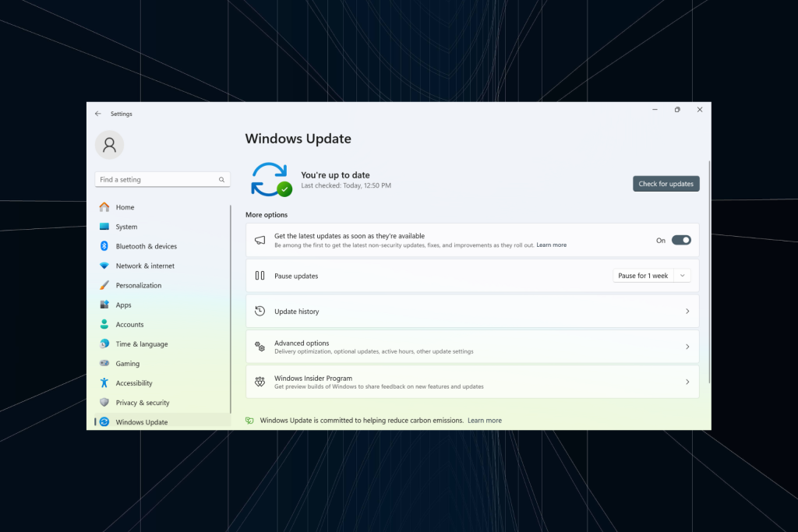Open Windows Insider Program chevron
This screenshot has height=532, width=798.
tap(687, 382)
